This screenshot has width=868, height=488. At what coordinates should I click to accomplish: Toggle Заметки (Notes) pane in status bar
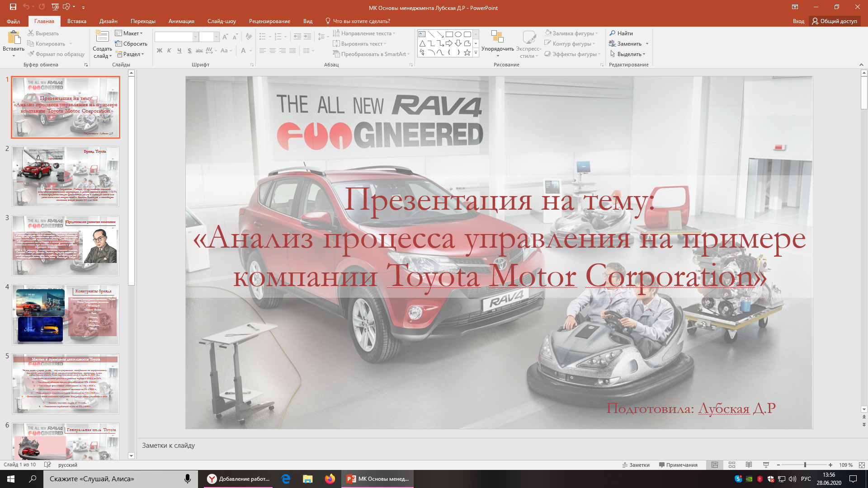click(x=636, y=465)
